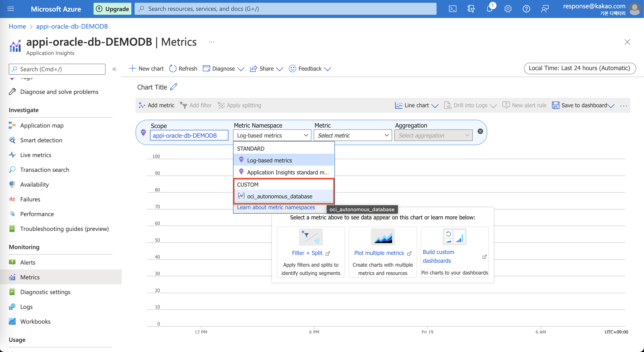The width and height of the screenshot is (644, 352).
Task: Click Add metric button
Action: pyautogui.click(x=157, y=105)
